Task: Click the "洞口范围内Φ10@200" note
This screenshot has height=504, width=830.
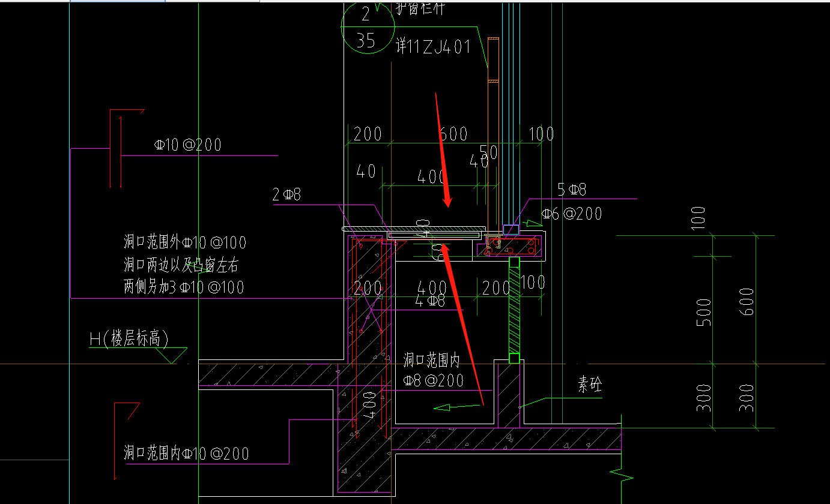Action: [x=186, y=453]
